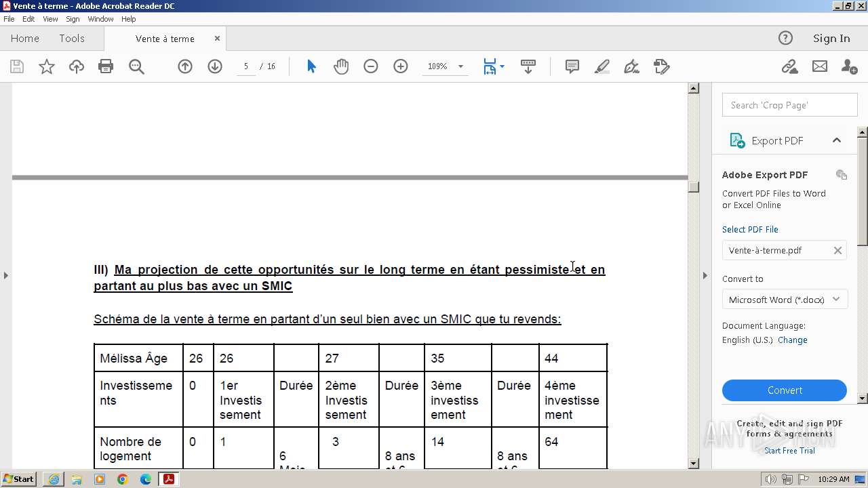The image size is (868, 488).
Task: Copy the Adobe Export PDF icon
Action: pos(842,174)
